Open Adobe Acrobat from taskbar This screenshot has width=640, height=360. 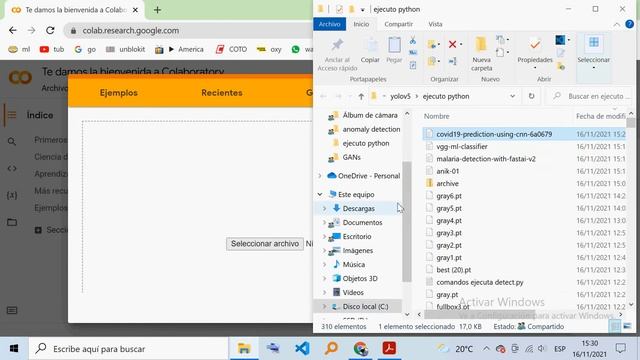tap(389, 349)
